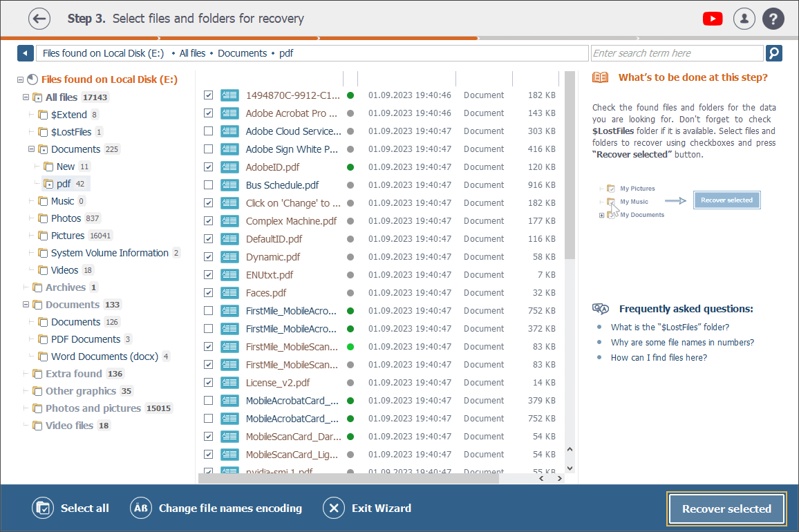Check the Bus Schedule.pdf checkbox
Viewport: 799px width, 532px height.
(x=208, y=185)
